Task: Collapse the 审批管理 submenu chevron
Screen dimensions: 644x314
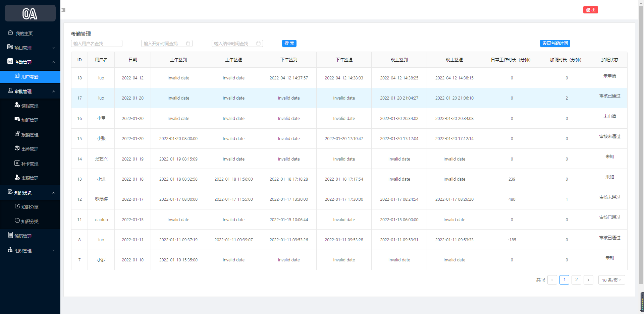Action: click(x=53, y=91)
